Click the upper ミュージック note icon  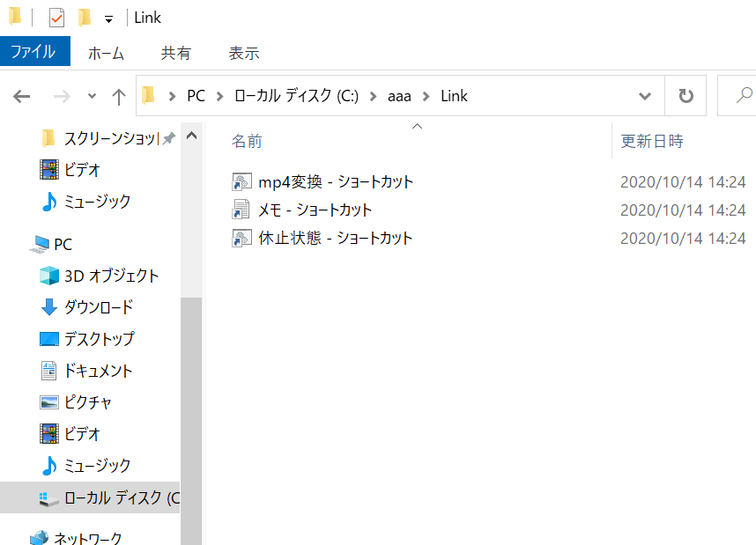coord(49,202)
